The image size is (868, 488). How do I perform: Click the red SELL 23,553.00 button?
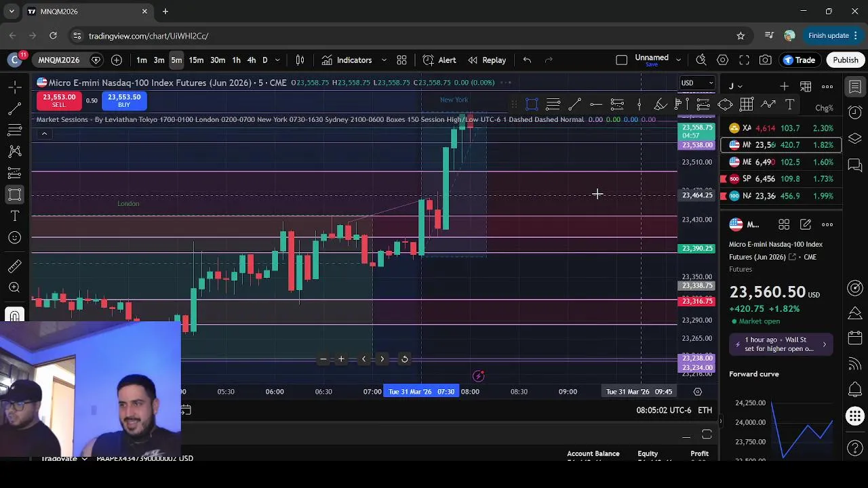59,100
